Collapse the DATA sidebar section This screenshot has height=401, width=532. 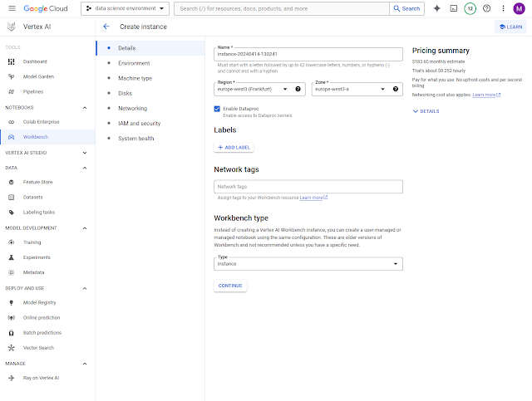85,168
